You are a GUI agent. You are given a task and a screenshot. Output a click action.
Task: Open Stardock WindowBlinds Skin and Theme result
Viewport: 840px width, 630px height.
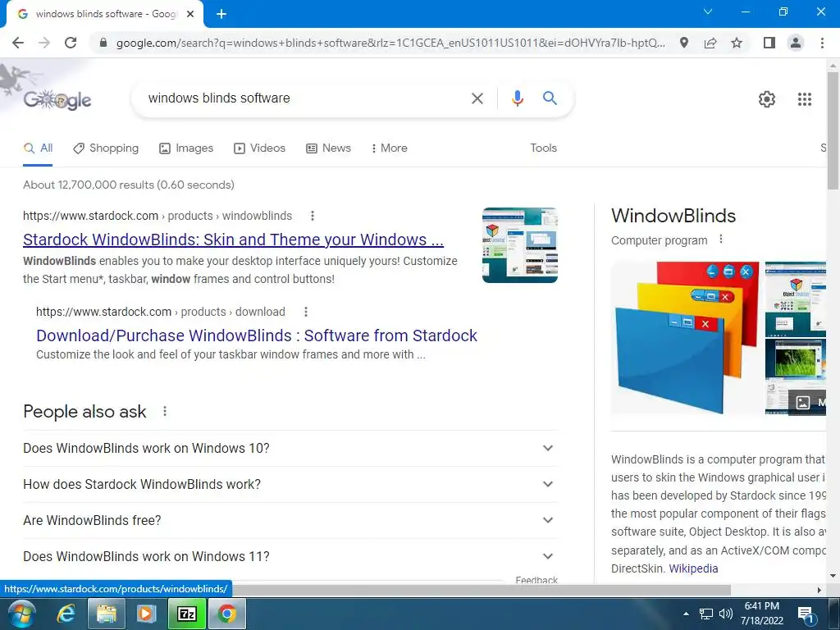pos(233,240)
